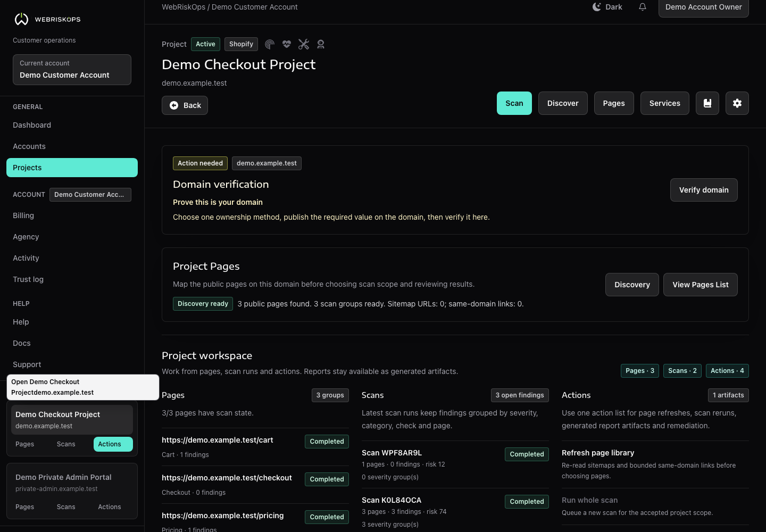The height and width of the screenshot is (532, 766).
Task: Click the 1 artifacts badge in Actions
Action: click(x=728, y=395)
